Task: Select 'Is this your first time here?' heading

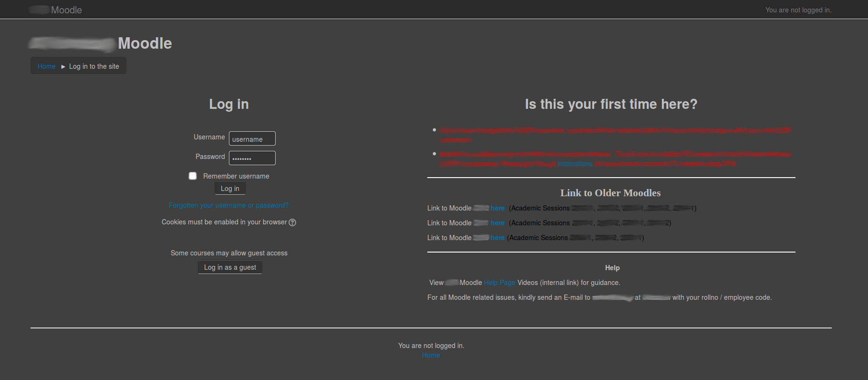Action: (611, 104)
